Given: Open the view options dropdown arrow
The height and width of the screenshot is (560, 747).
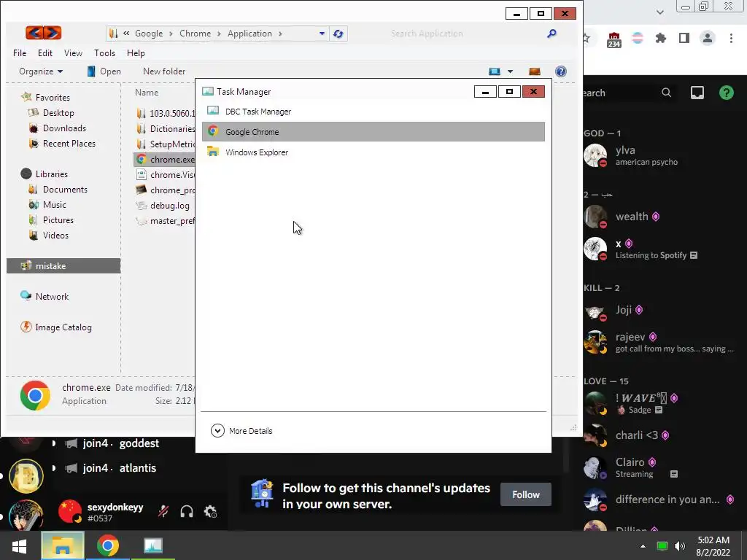Looking at the screenshot, I should pos(510,71).
